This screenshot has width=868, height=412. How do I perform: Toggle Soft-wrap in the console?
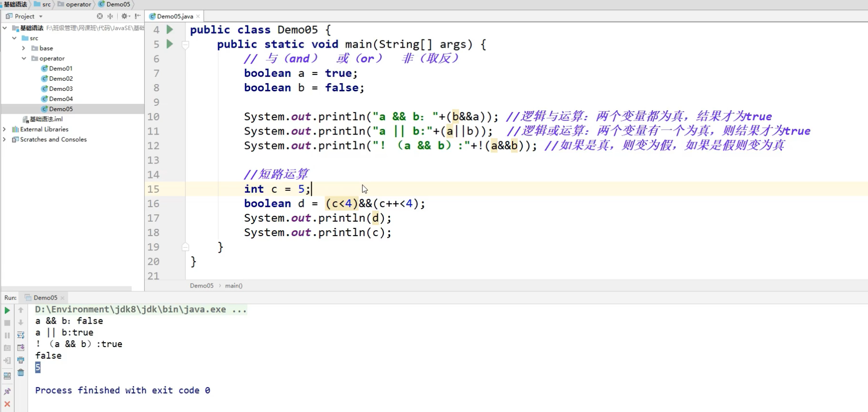(x=21, y=335)
